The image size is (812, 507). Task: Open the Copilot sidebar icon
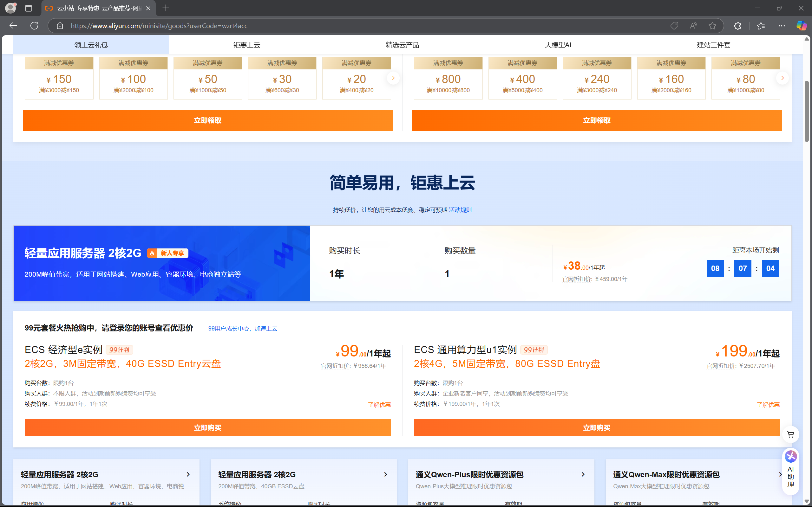[802, 25]
